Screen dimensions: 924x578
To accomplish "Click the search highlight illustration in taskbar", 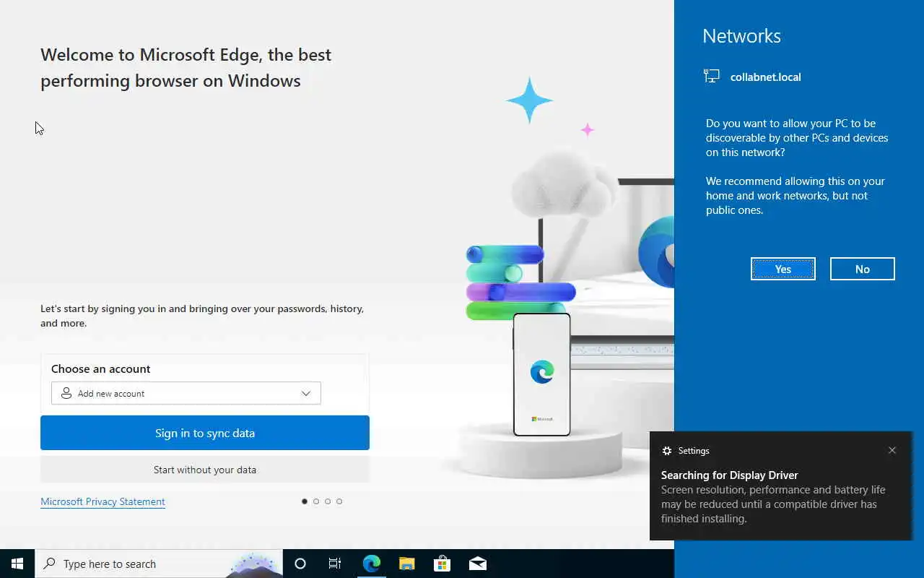I will (253, 564).
